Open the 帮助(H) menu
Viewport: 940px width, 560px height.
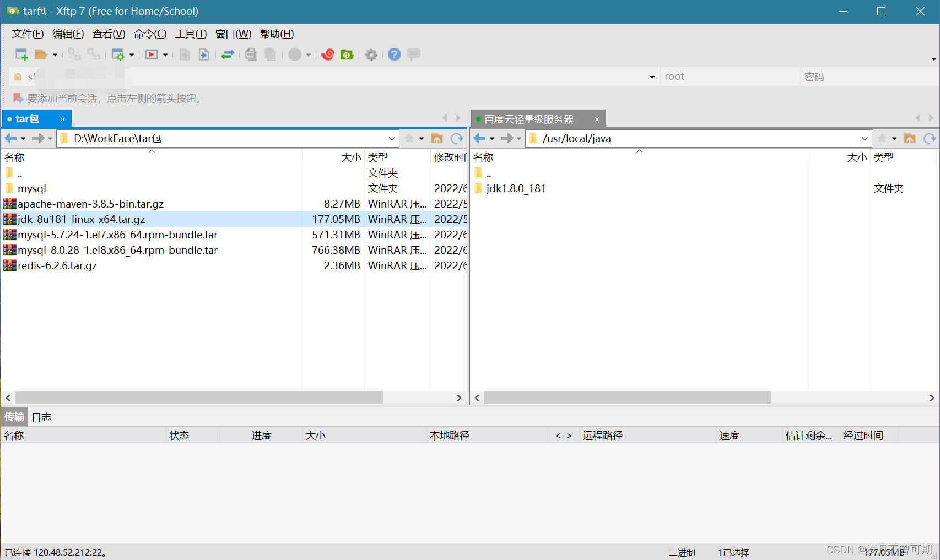(x=277, y=34)
